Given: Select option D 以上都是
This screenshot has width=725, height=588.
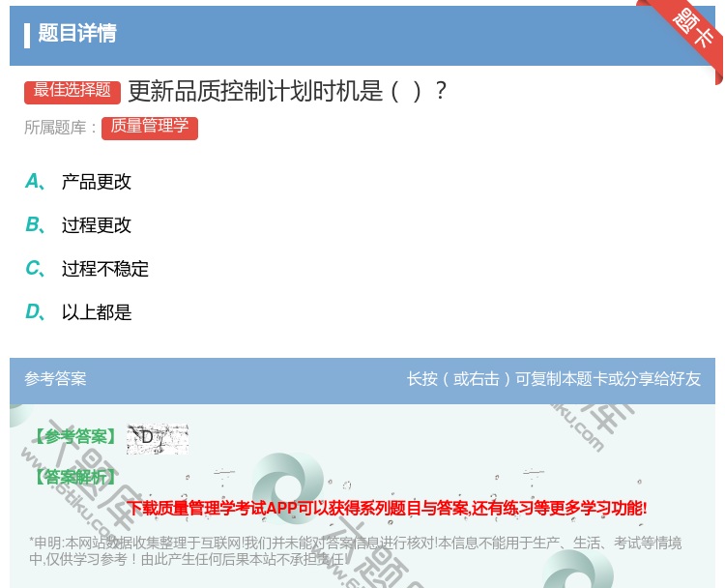Looking at the screenshot, I should pyautogui.click(x=78, y=312).
